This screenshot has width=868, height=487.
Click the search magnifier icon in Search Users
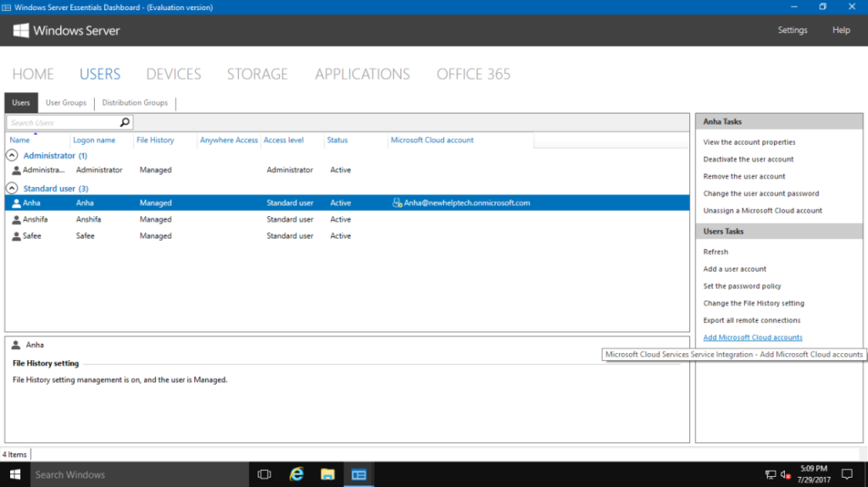tap(125, 122)
